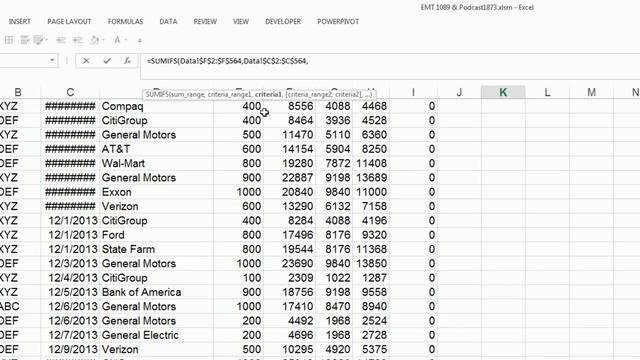This screenshot has height=360, width=640.
Task: Click the AT&T cell
Action: 156,149
